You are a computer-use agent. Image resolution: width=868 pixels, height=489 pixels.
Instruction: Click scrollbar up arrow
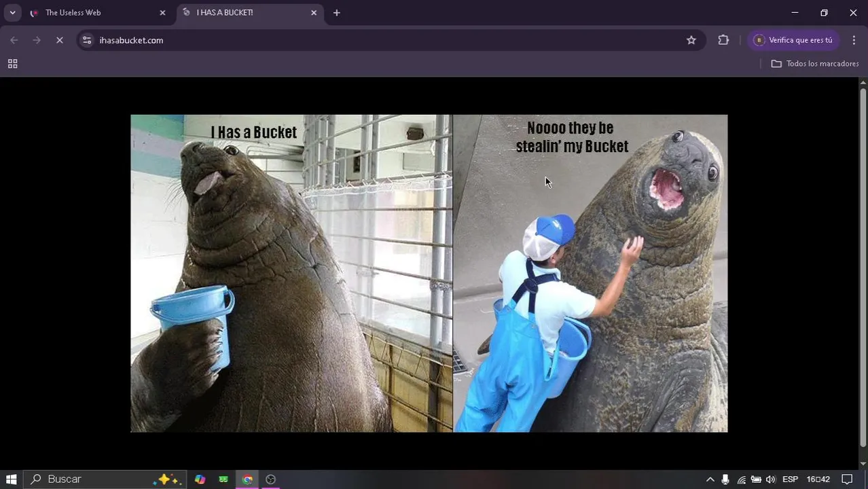863,82
